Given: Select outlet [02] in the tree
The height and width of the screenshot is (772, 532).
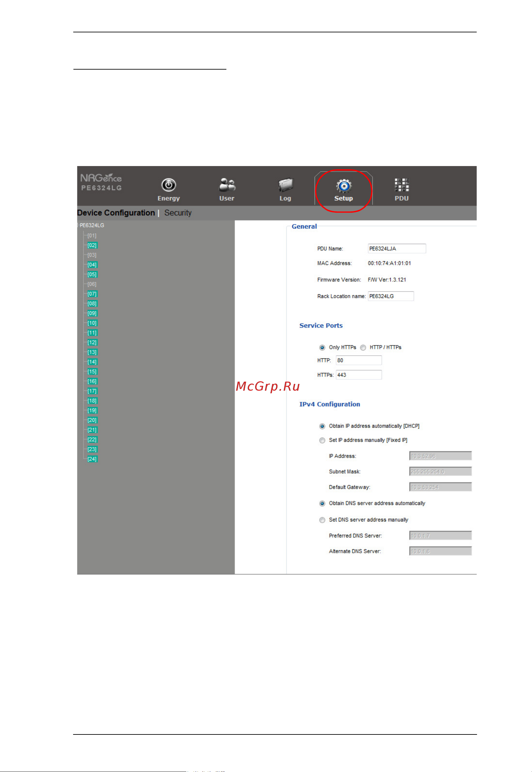Looking at the screenshot, I should pyautogui.click(x=92, y=245).
